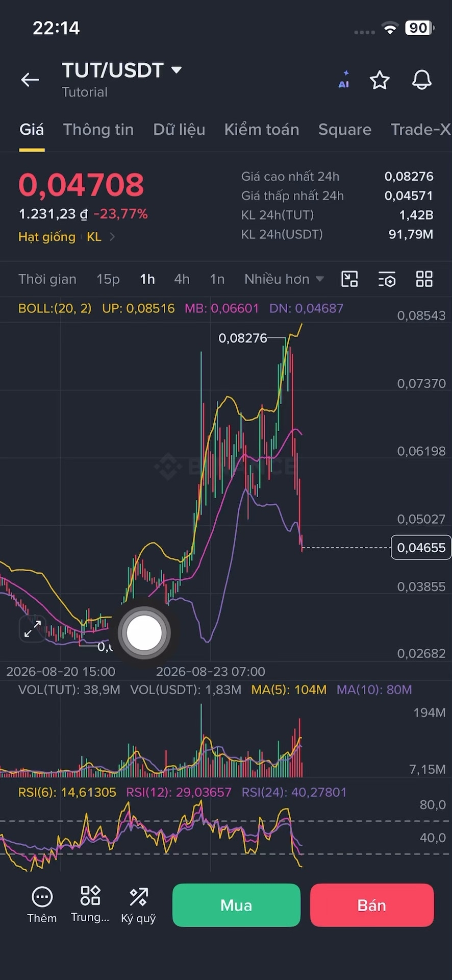Expand the chart to fullscreen
452x980 pixels.
[x=33, y=629]
